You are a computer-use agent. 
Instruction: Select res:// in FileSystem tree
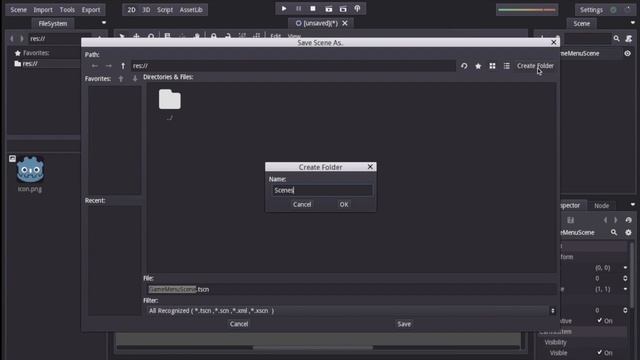click(x=30, y=64)
